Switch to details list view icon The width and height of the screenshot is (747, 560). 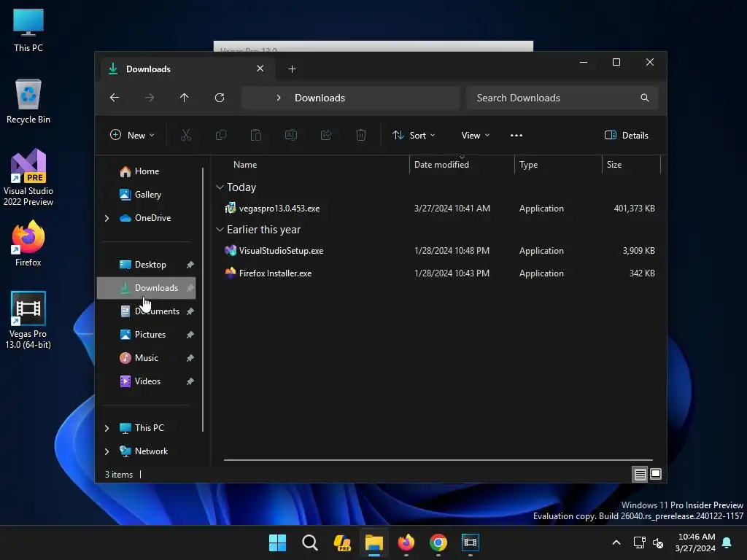[640, 474]
